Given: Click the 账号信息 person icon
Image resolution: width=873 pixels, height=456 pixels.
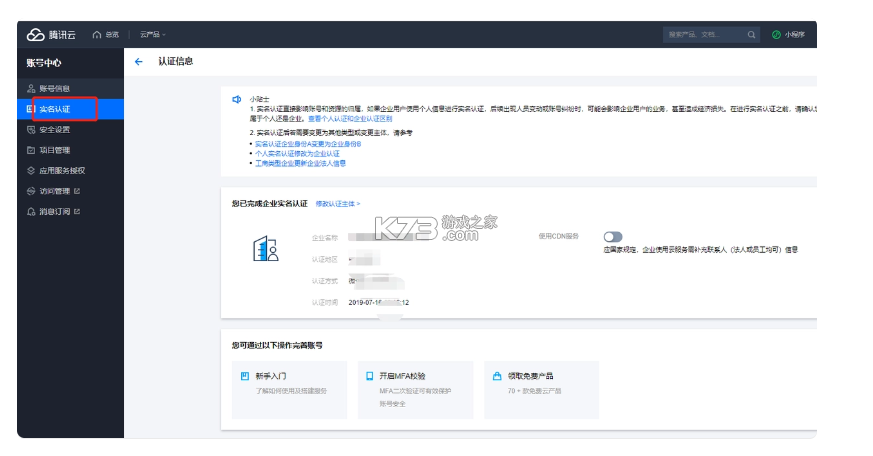Looking at the screenshot, I should [31, 89].
